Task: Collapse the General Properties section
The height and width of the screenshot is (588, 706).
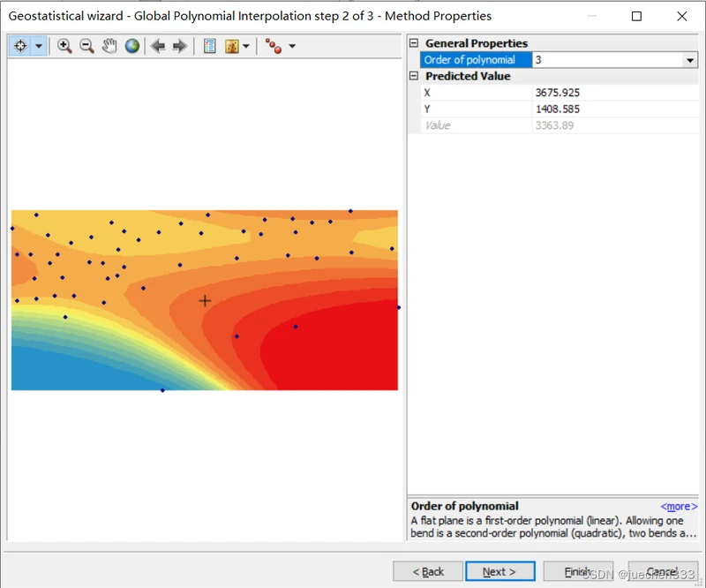Action: point(414,43)
